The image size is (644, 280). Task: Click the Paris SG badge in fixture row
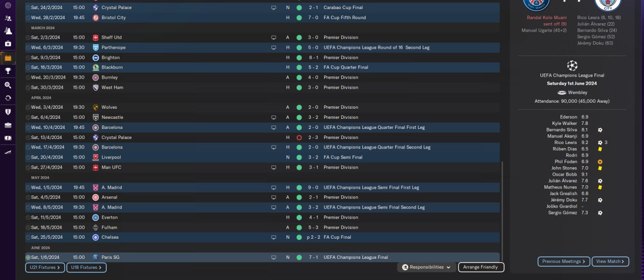[x=96, y=257]
